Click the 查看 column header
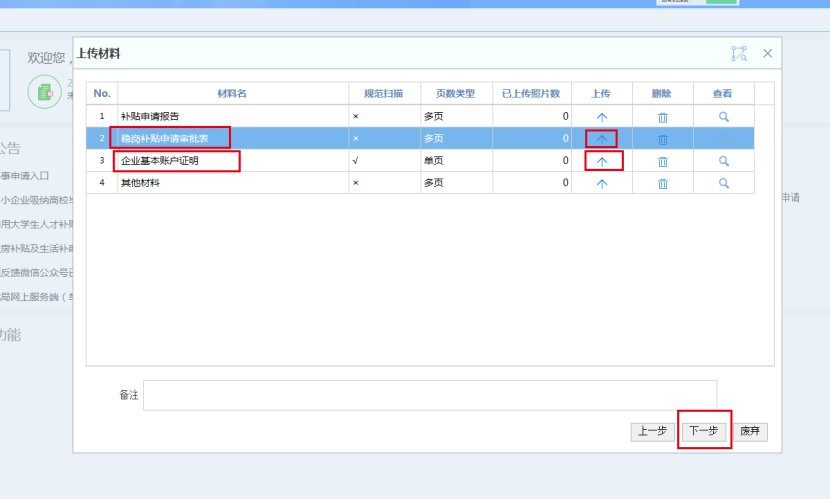The image size is (830, 499). tap(723, 94)
